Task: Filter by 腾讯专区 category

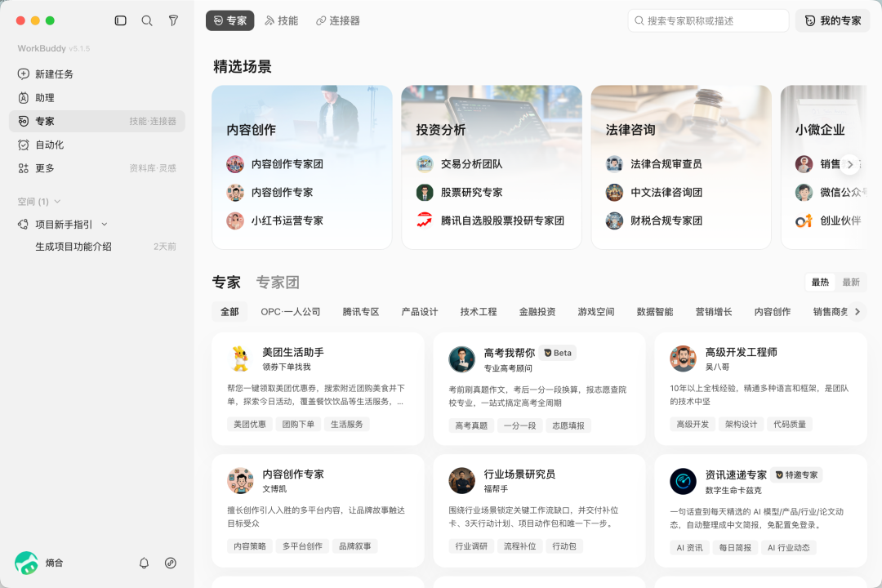Action: point(361,312)
